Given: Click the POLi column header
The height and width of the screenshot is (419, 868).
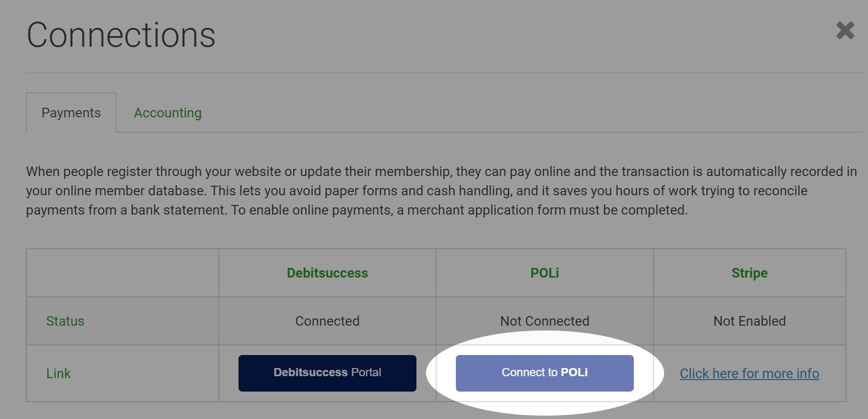Looking at the screenshot, I should pyautogui.click(x=544, y=273).
